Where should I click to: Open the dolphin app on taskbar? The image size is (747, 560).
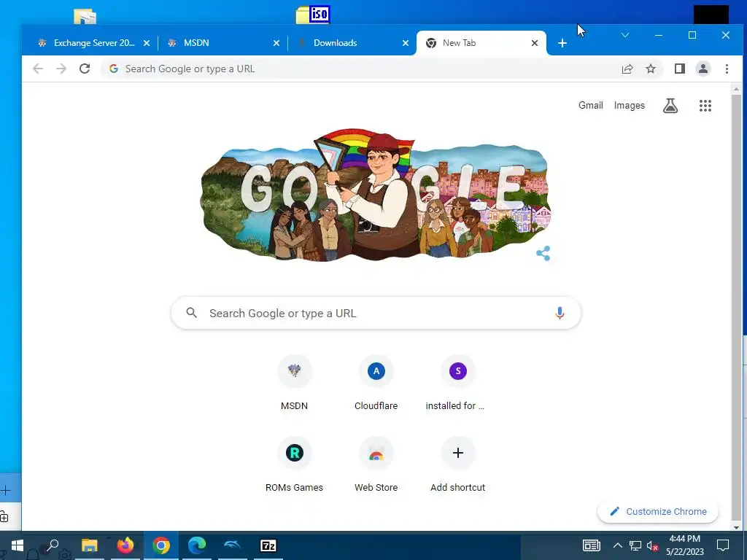pyautogui.click(x=233, y=545)
